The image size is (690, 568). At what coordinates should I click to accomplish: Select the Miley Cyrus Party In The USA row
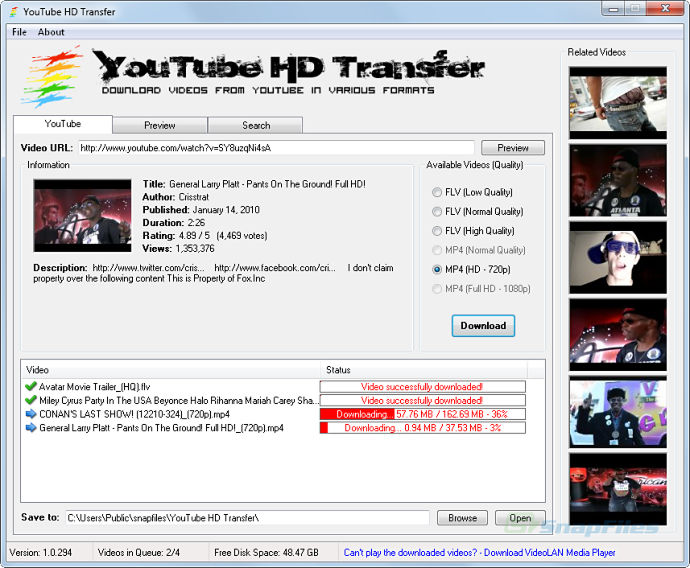tap(275, 400)
